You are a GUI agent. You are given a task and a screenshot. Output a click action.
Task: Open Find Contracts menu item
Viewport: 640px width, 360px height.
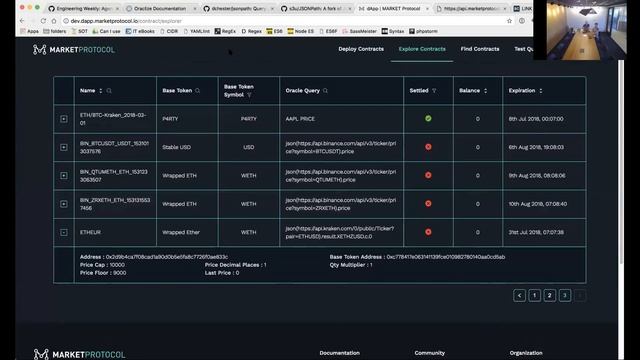click(480, 49)
